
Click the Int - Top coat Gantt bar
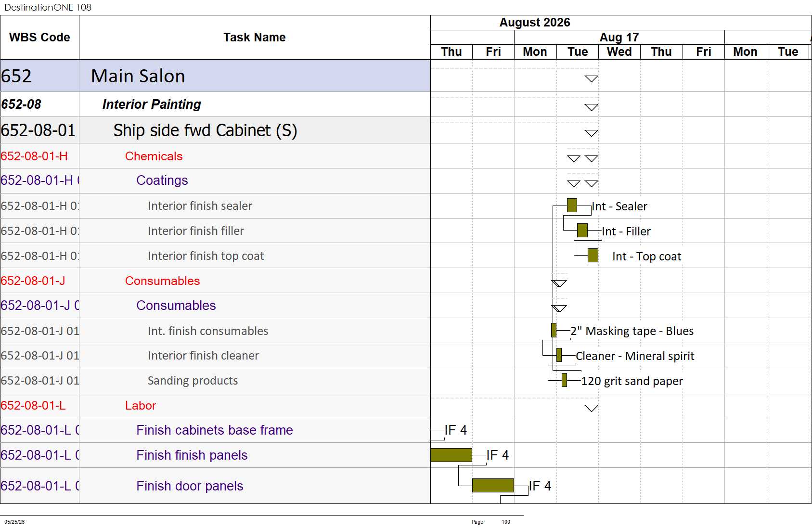[x=593, y=256]
